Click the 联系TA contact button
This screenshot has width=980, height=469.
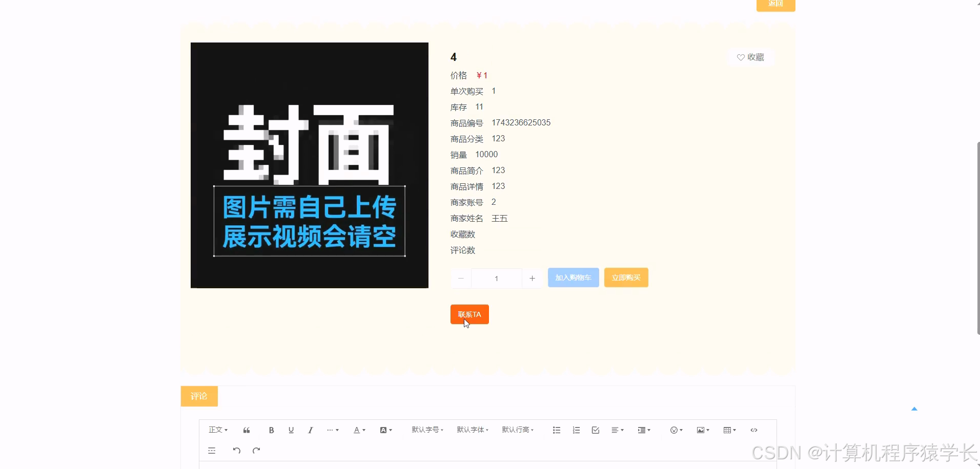tap(469, 314)
